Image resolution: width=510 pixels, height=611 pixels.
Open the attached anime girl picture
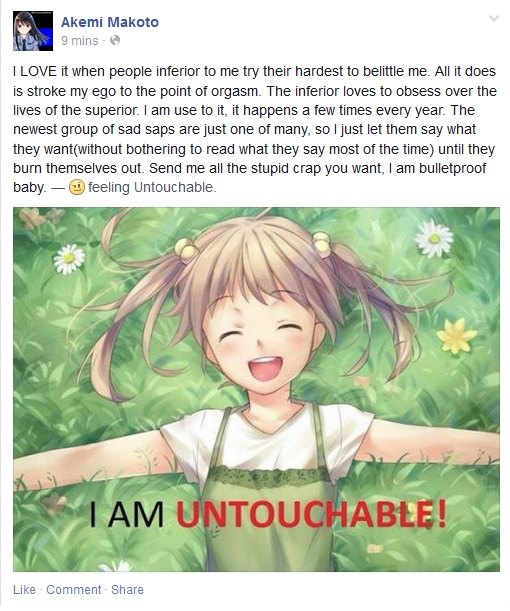[x=256, y=389]
